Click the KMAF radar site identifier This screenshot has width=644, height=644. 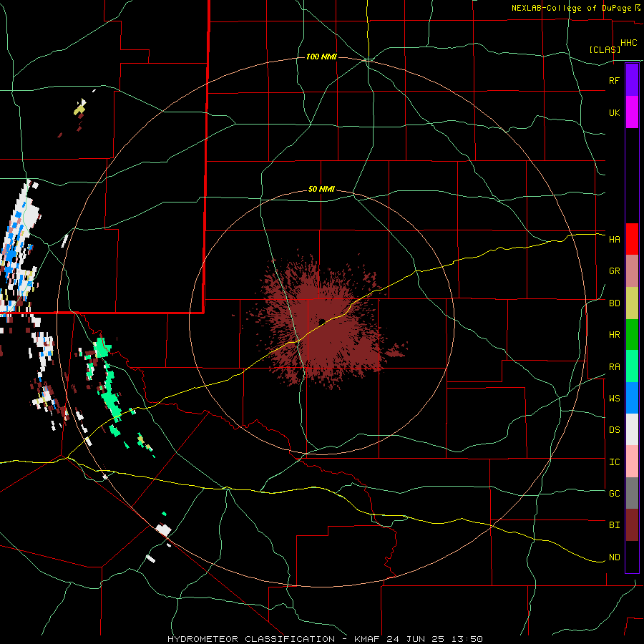coord(369,639)
